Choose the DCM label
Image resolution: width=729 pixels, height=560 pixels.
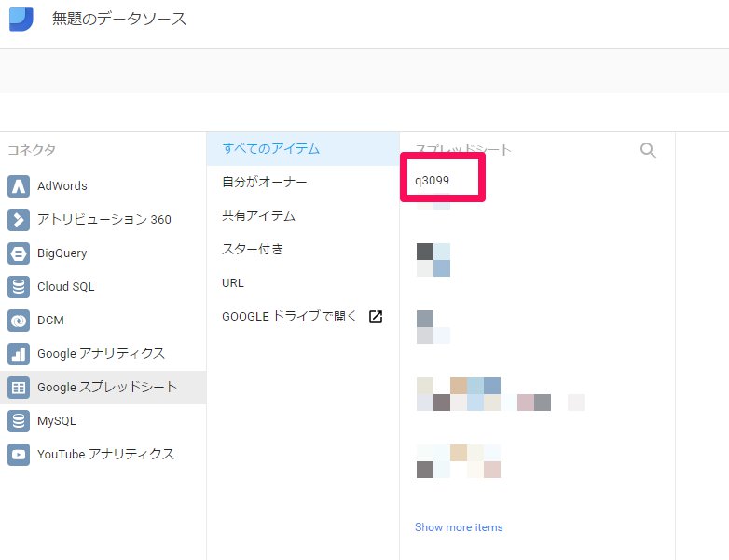click(50, 321)
